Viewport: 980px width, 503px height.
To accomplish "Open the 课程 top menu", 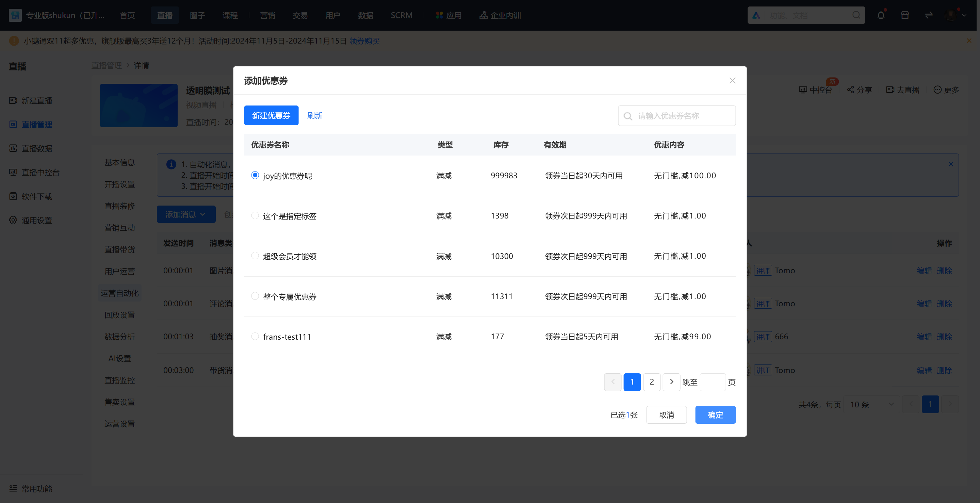I will pos(230,15).
